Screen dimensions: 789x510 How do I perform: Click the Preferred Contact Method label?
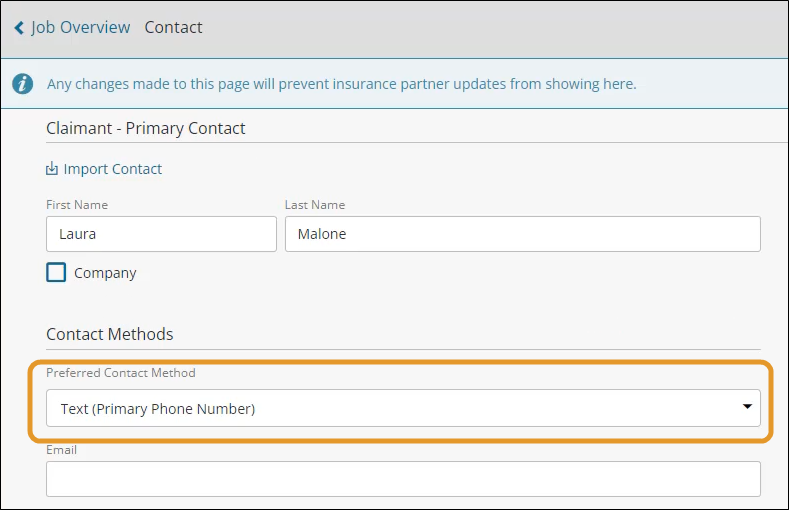click(x=121, y=373)
